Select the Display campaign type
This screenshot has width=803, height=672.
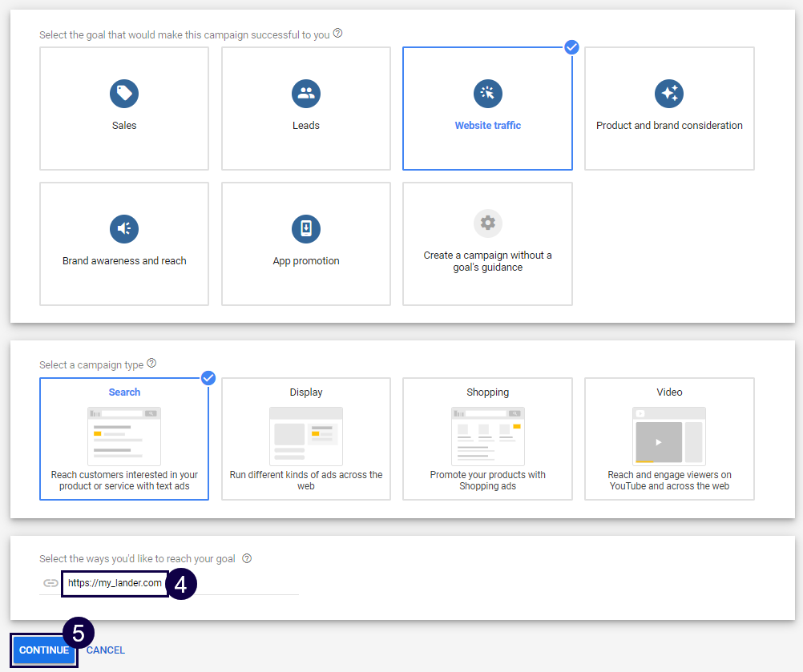coord(305,439)
